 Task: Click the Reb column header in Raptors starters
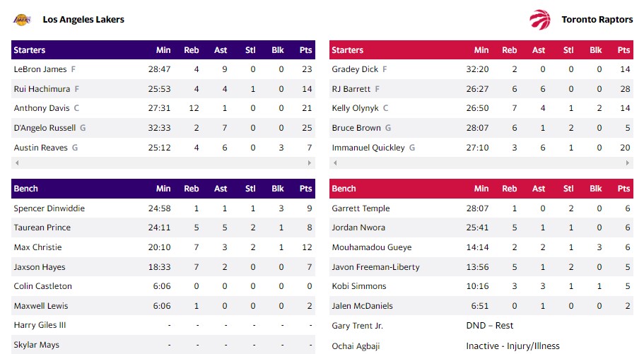tap(509, 50)
